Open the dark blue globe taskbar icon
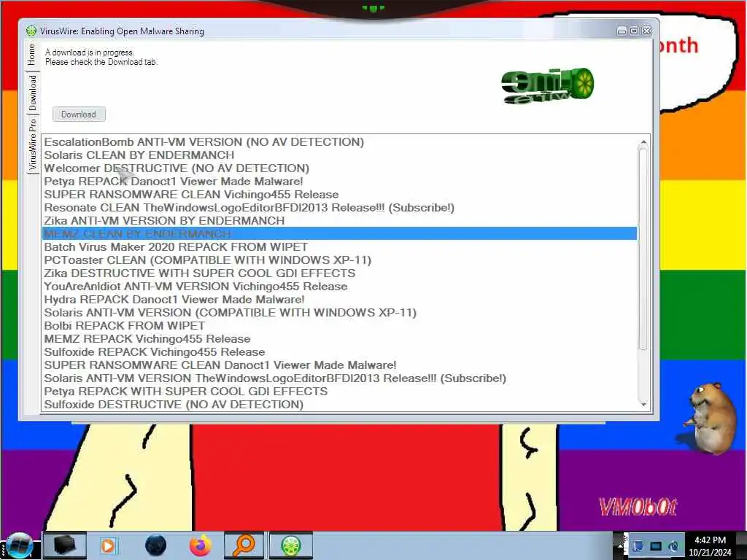747x560 pixels. (x=155, y=545)
